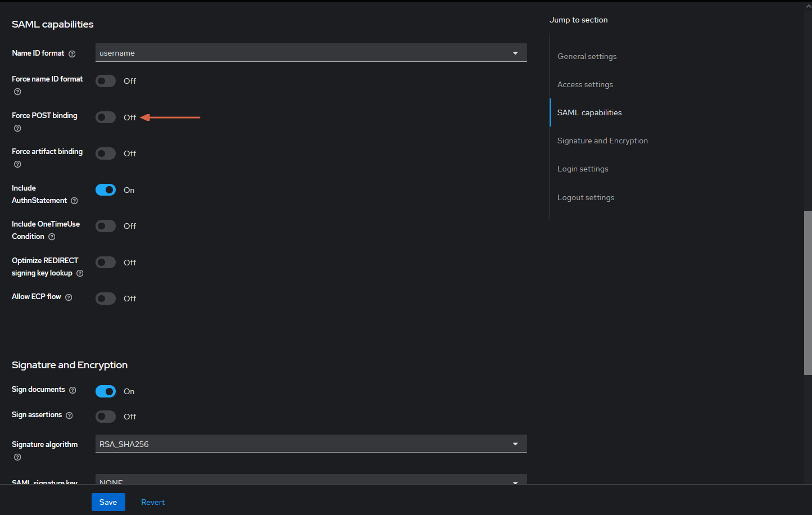The width and height of the screenshot is (812, 515).
Task: Open help icon for Name ID format
Action: tap(72, 54)
